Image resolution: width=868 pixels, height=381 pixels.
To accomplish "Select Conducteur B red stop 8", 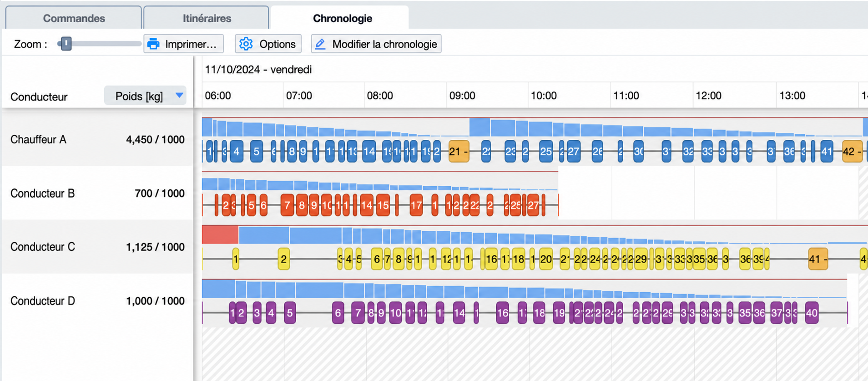I will [x=302, y=205].
